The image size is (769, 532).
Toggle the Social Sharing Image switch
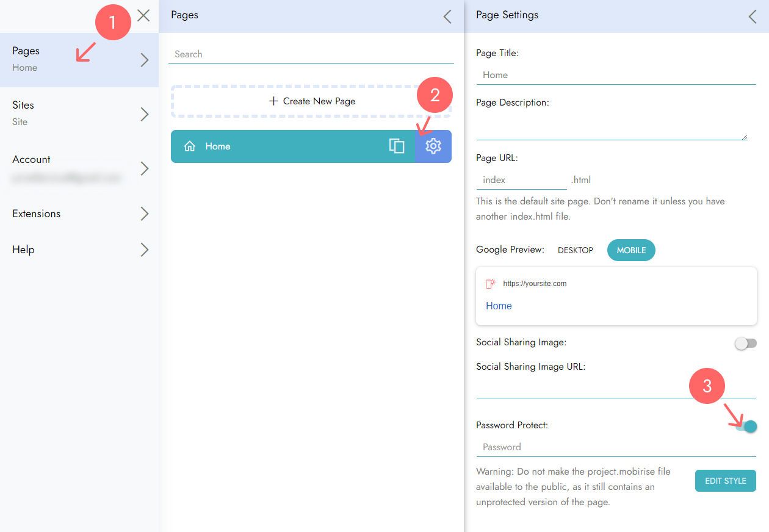745,343
